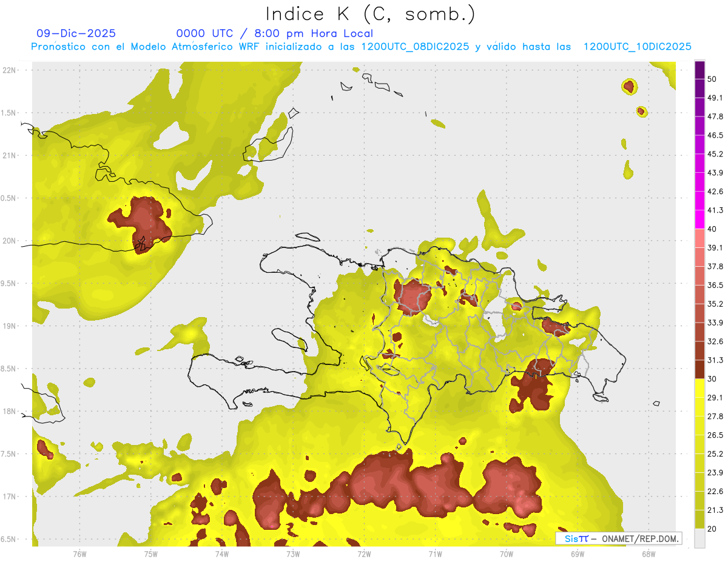The image size is (728, 562).
Task: Click the legend value "49.1"
Action: [715, 98]
